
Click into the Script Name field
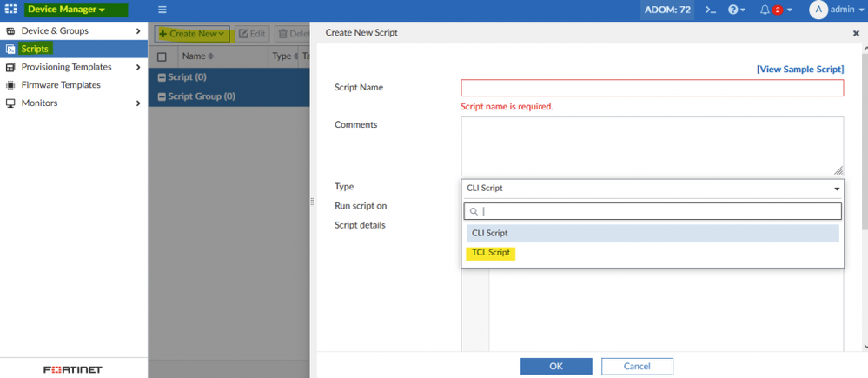pyautogui.click(x=652, y=88)
